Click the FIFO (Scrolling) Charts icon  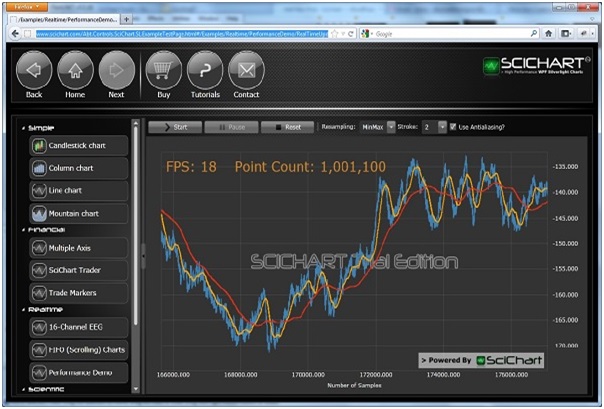39,350
